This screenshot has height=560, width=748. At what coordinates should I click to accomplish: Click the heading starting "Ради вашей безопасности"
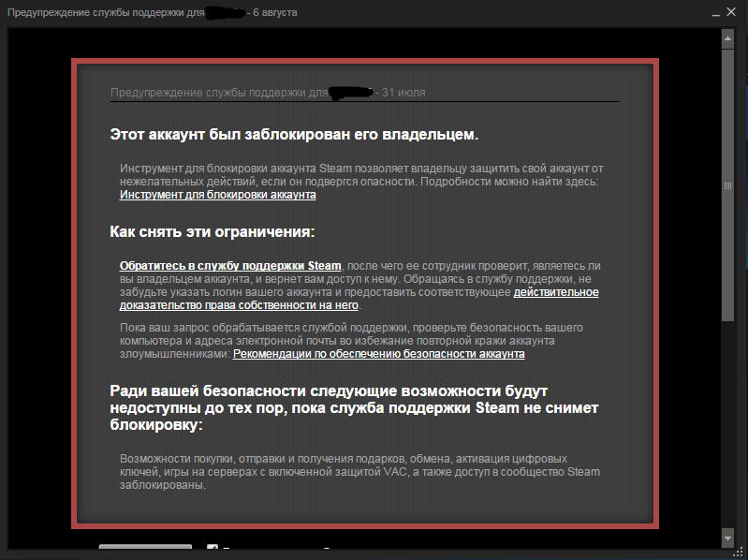[x=354, y=408]
